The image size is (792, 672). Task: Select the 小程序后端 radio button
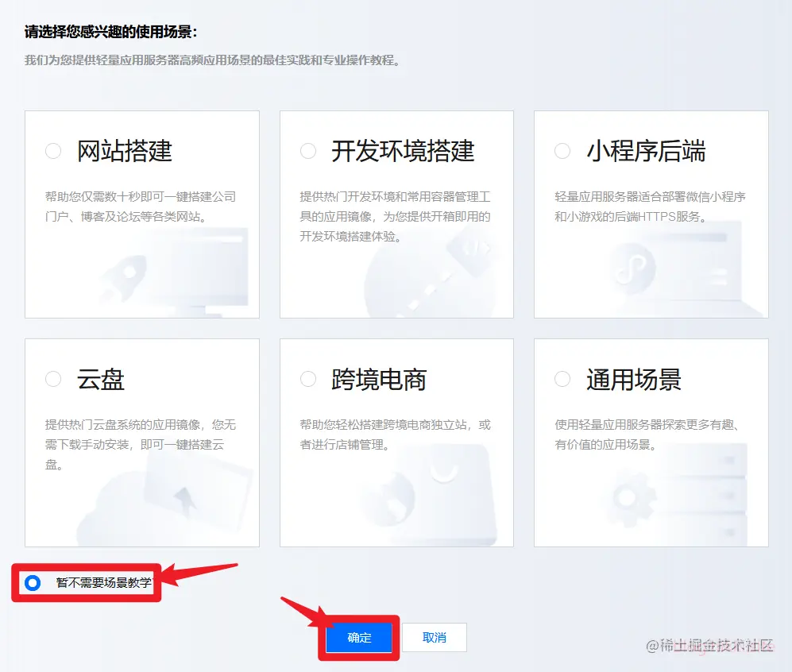(562, 151)
